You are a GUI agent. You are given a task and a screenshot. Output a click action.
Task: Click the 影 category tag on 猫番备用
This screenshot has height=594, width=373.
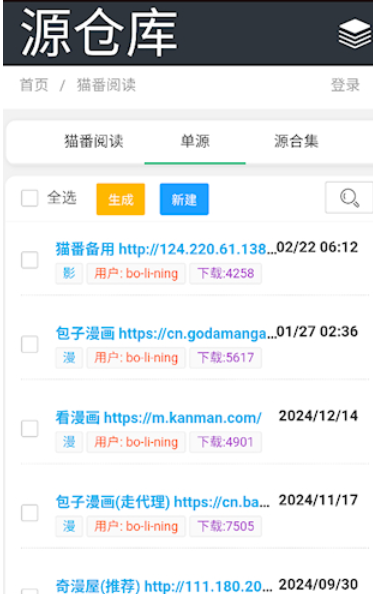click(69, 274)
